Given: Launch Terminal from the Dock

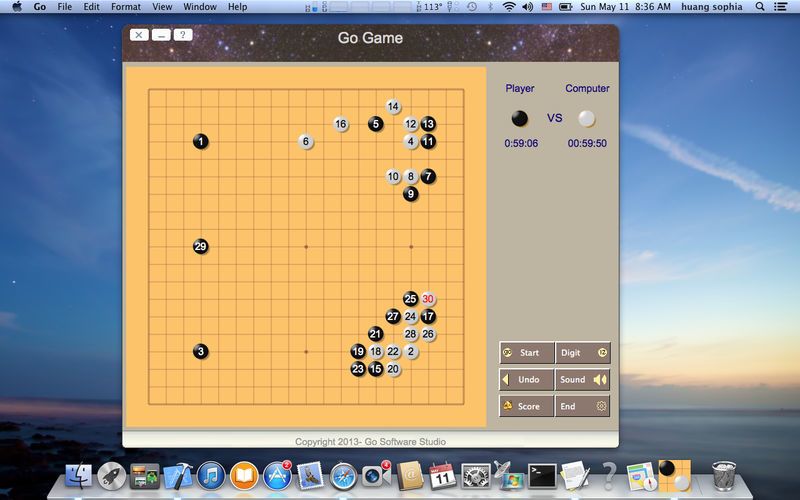Looking at the screenshot, I should pyautogui.click(x=541, y=475).
